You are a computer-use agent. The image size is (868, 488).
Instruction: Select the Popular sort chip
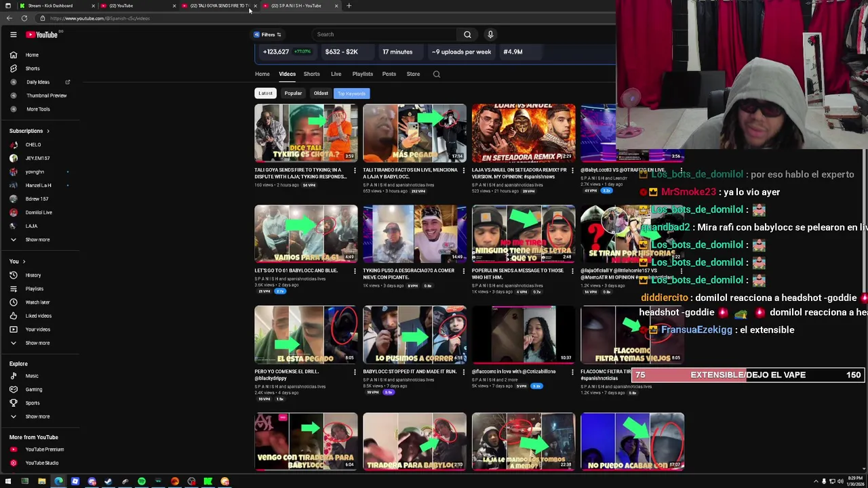(293, 94)
